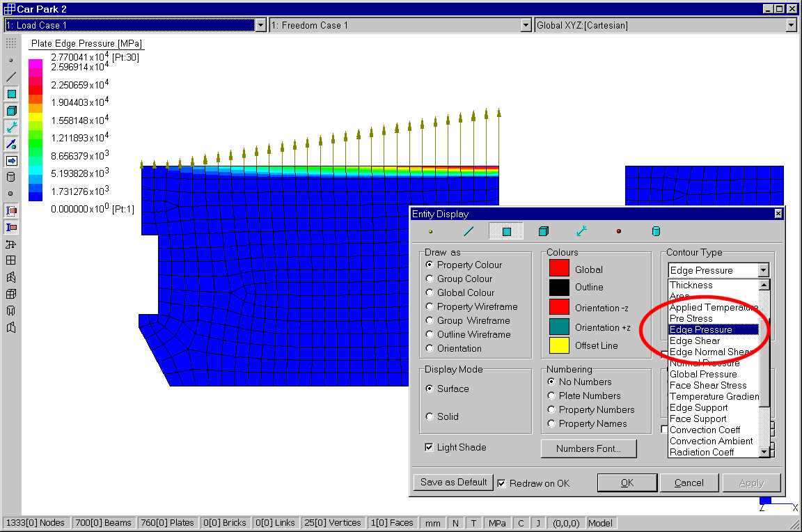Choose Edge Shear from contour list
This screenshot has width=802, height=532.
695,341
